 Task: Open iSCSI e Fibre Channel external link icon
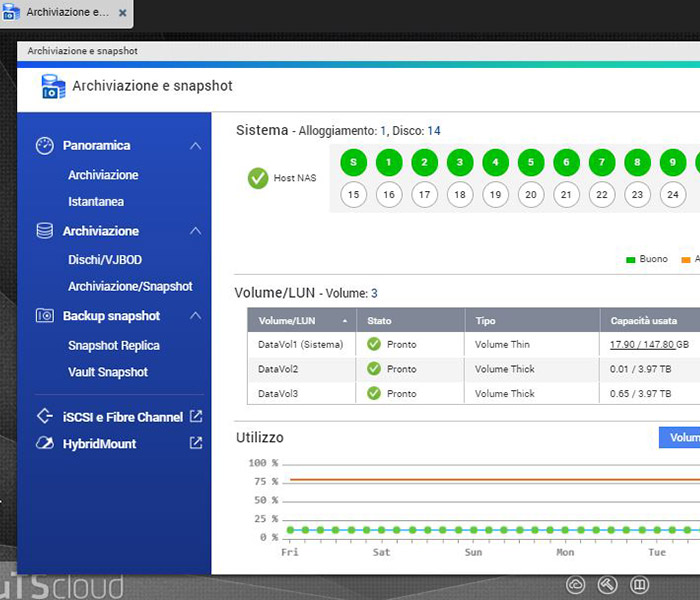click(196, 417)
